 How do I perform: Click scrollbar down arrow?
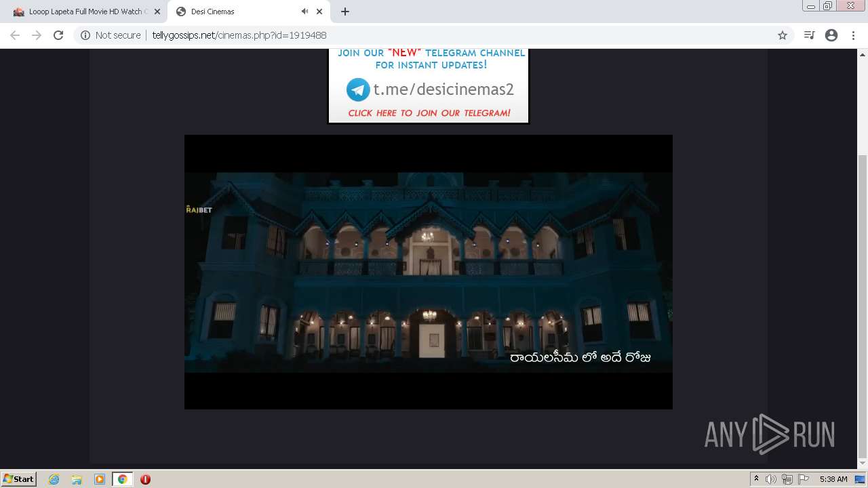point(863,464)
